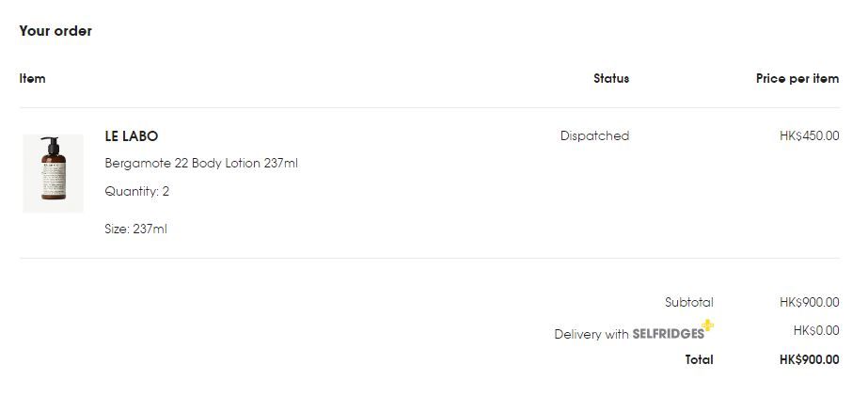Viewport: 868px width, 412px height.
Task: Click the Price per item header
Action: coord(797,79)
